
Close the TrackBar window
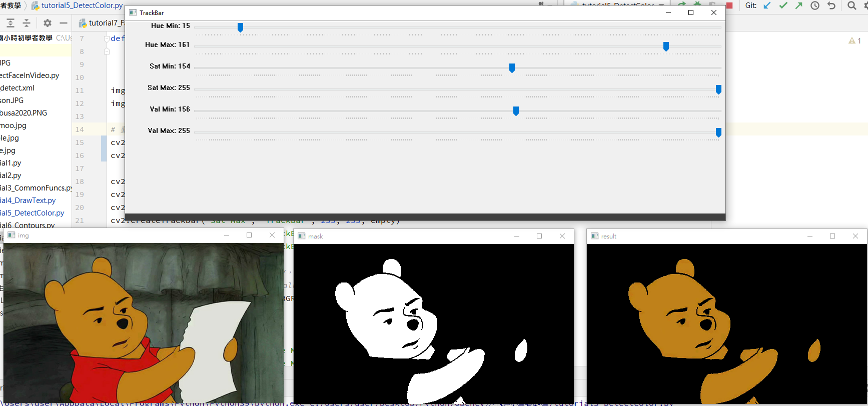(x=714, y=12)
